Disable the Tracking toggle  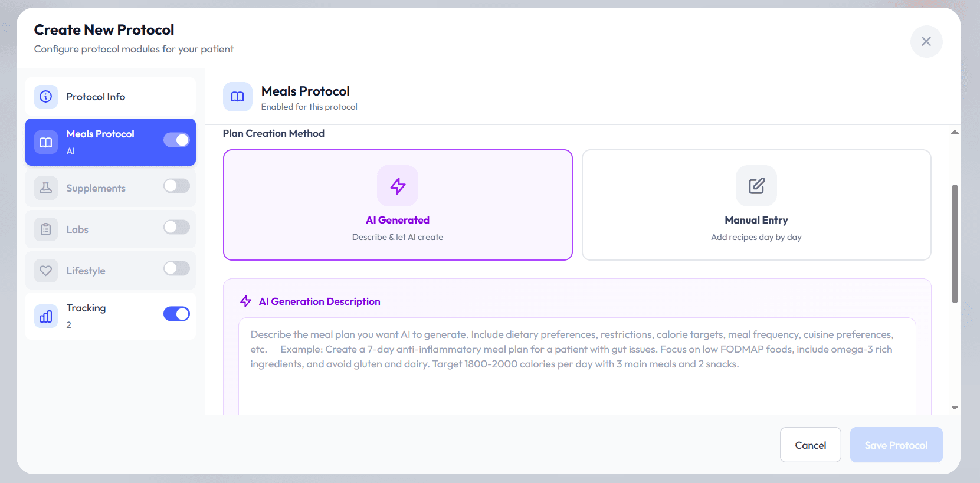click(176, 313)
